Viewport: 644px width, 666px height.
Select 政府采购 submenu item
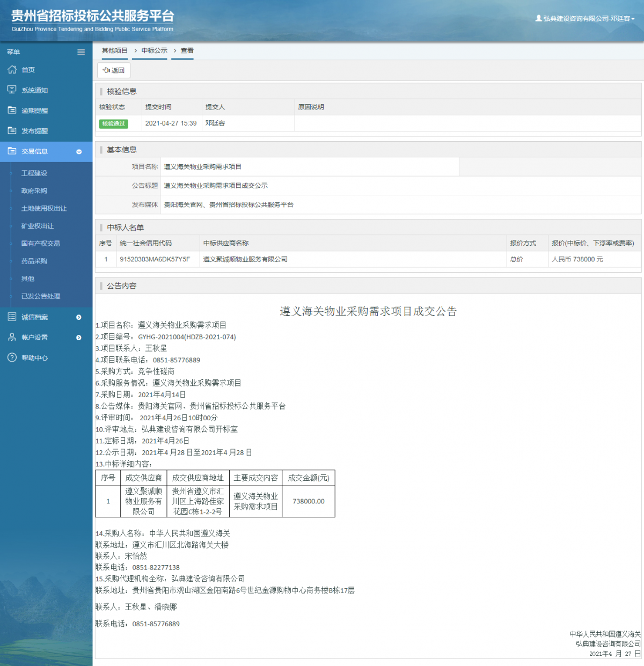coord(34,191)
